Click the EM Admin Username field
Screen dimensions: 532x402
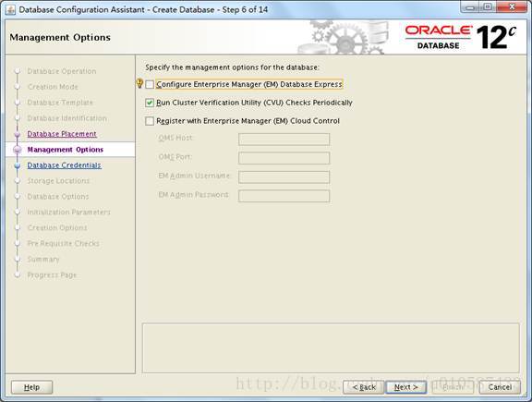(284, 177)
